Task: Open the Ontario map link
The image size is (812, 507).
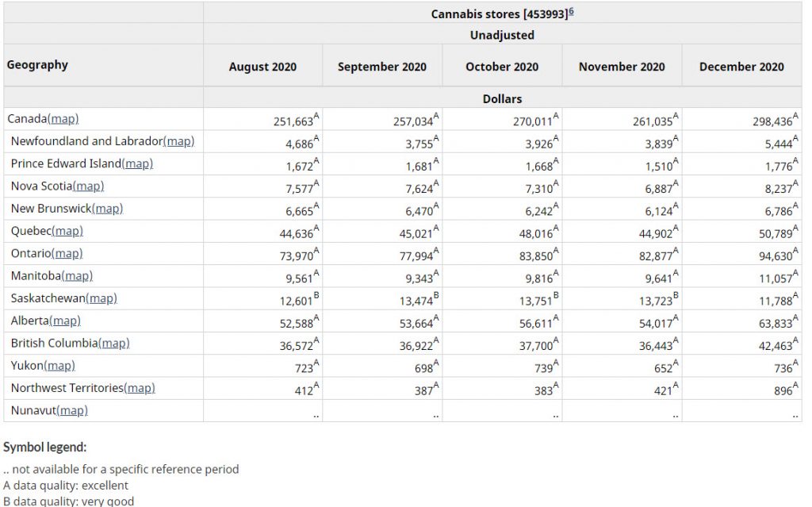Action: [67, 253]
